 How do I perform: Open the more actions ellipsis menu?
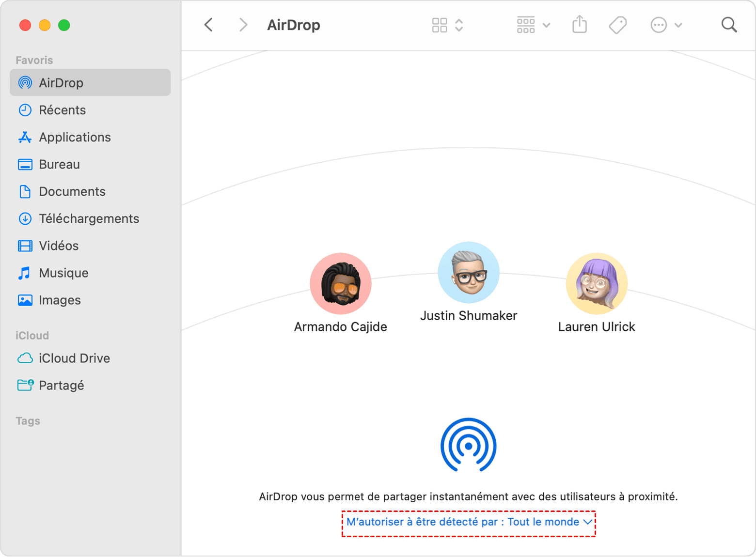pyautogui.click(x=666, y=25)
